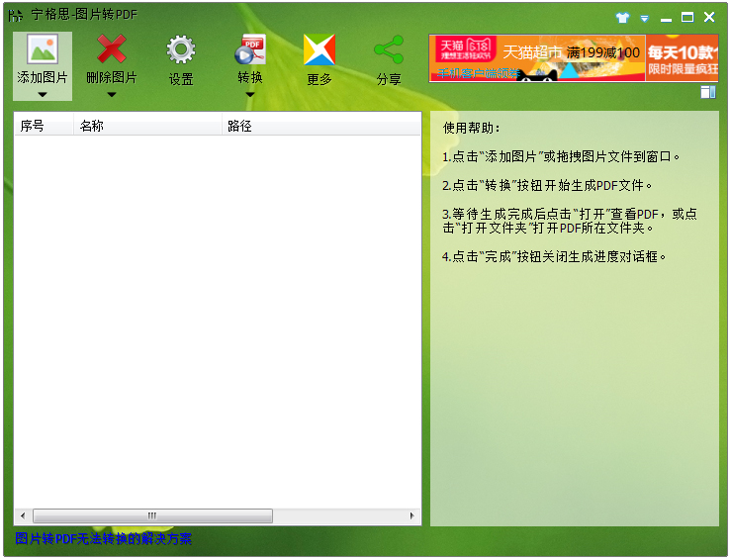Open the title bar dropdown menu arrow
Viewport: 730px width, 560px height.
coord(644,19)
